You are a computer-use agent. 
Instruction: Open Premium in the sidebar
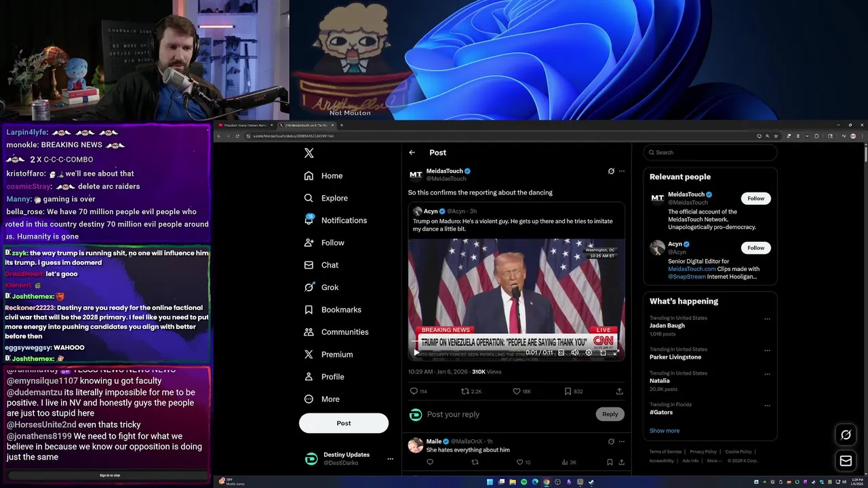click(x=328, y=354)
